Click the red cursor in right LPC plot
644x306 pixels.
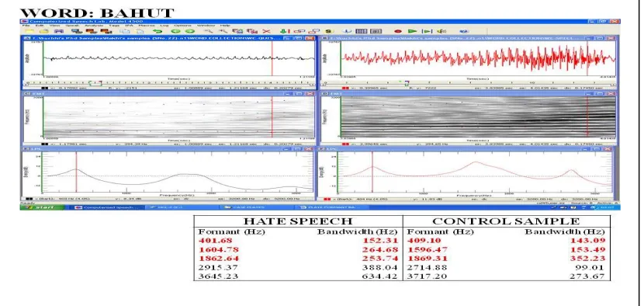[x=372, y=172]
